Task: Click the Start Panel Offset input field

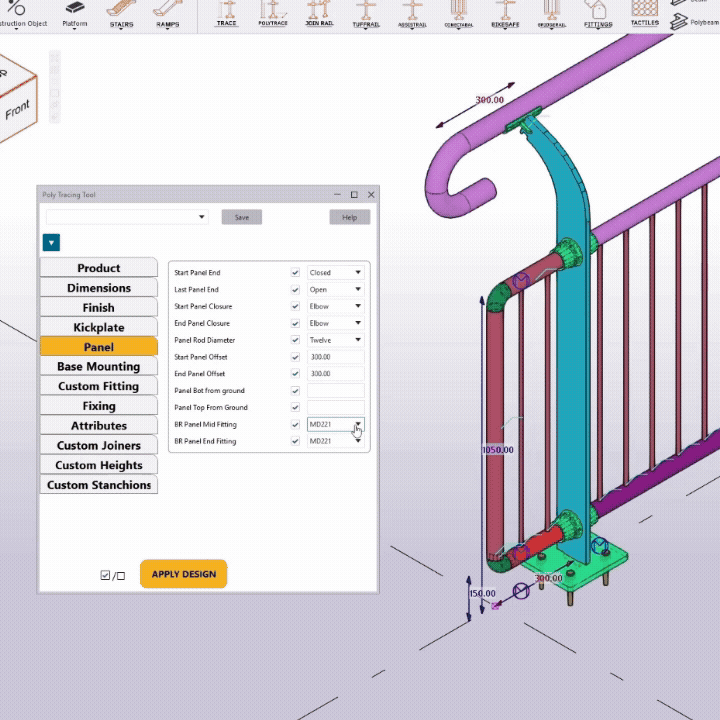Action: point(335,357)
